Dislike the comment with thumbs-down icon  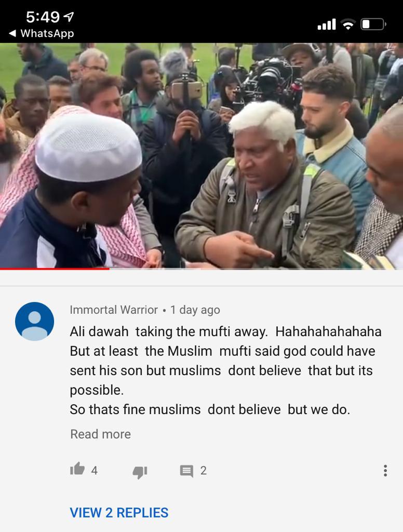tap(140, 472)
